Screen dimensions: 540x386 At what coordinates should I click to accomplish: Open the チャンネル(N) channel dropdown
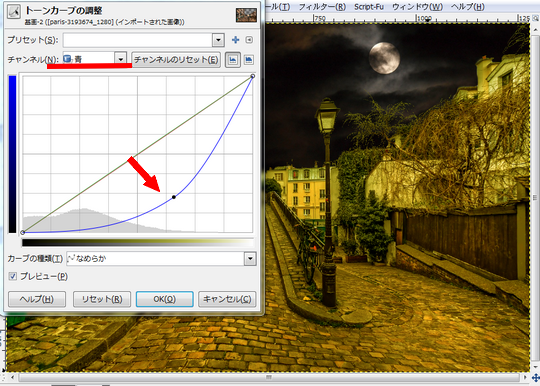(95, 59)
